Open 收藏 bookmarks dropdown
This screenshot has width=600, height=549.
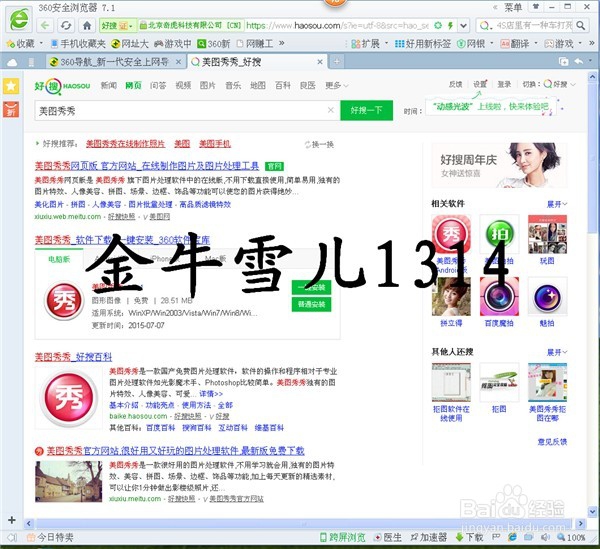tap(24, 44)
